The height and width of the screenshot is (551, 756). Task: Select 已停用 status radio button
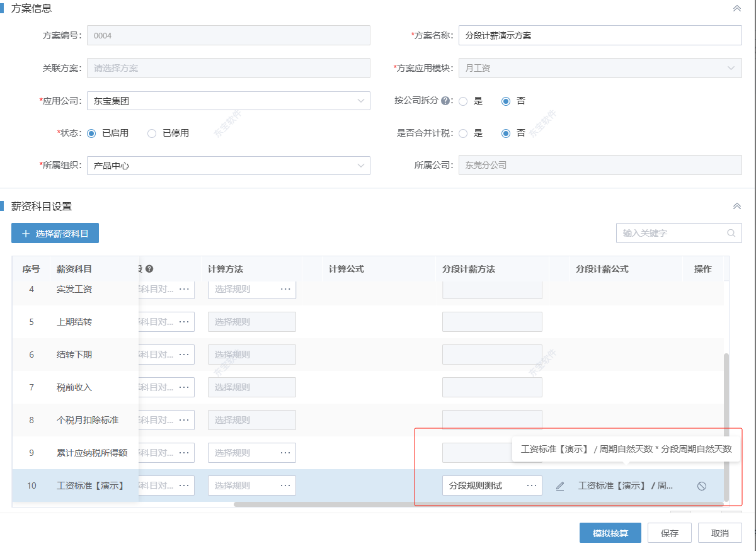point(152,133)
